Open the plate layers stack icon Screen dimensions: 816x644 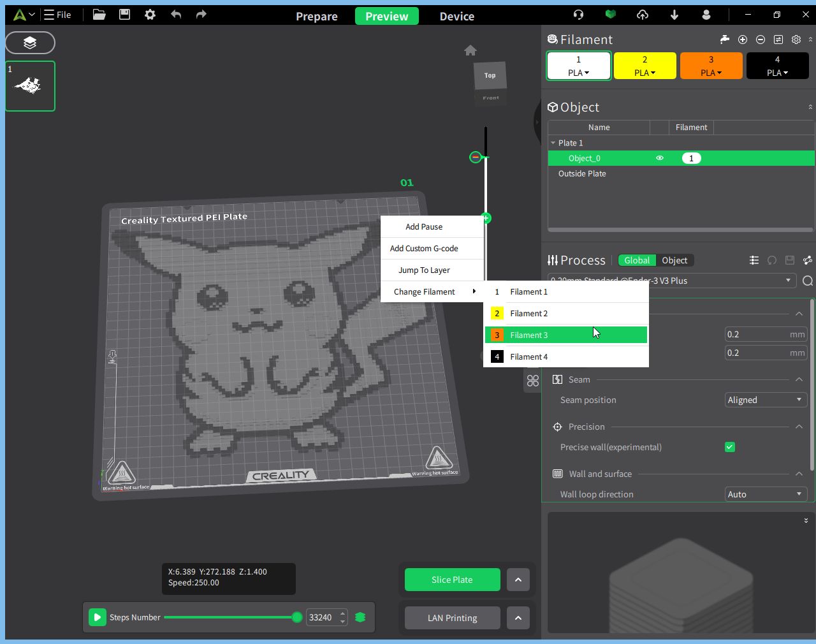pyautogui.click(x=30, y=43)
